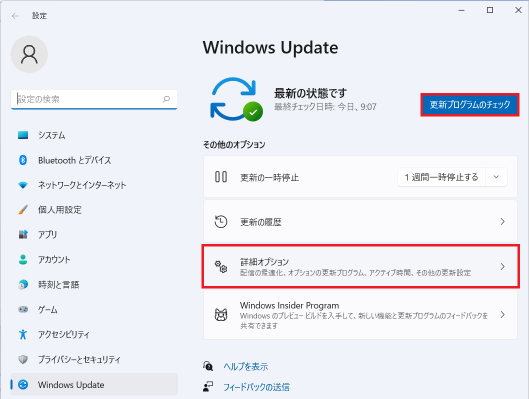Image resolution: width=529 pixels, height=399 pixels.
Task: Click 更新プログラムのチェック button
Action: [x=470, y=105]
